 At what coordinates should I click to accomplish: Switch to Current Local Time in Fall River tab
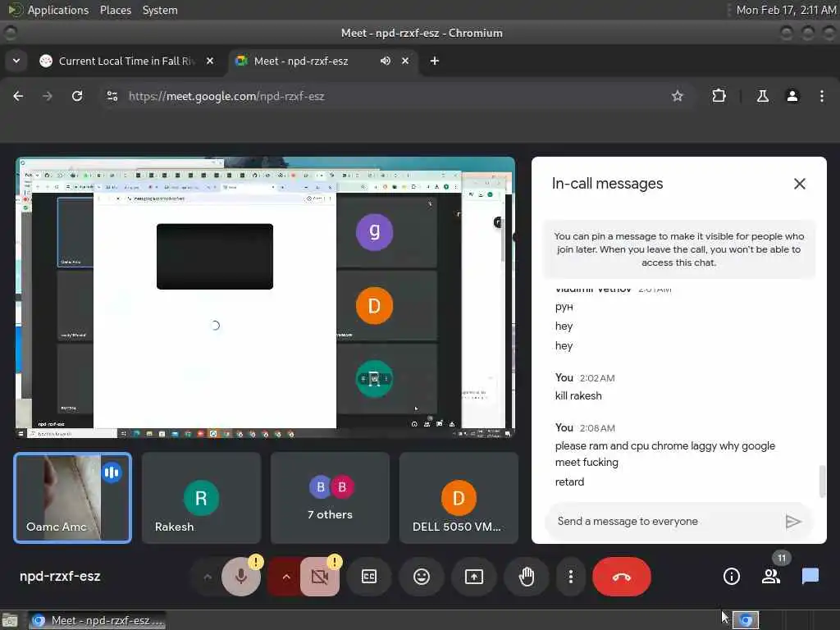coord(127,61)
